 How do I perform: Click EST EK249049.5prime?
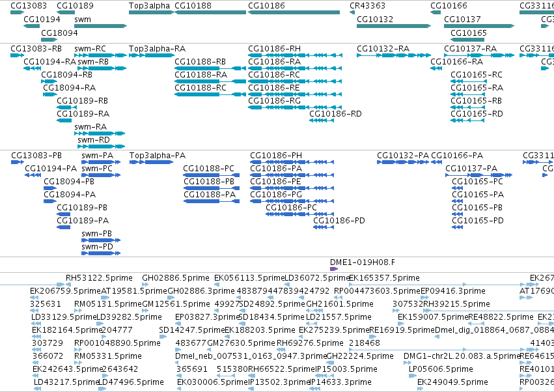click(x=452, y=382)
